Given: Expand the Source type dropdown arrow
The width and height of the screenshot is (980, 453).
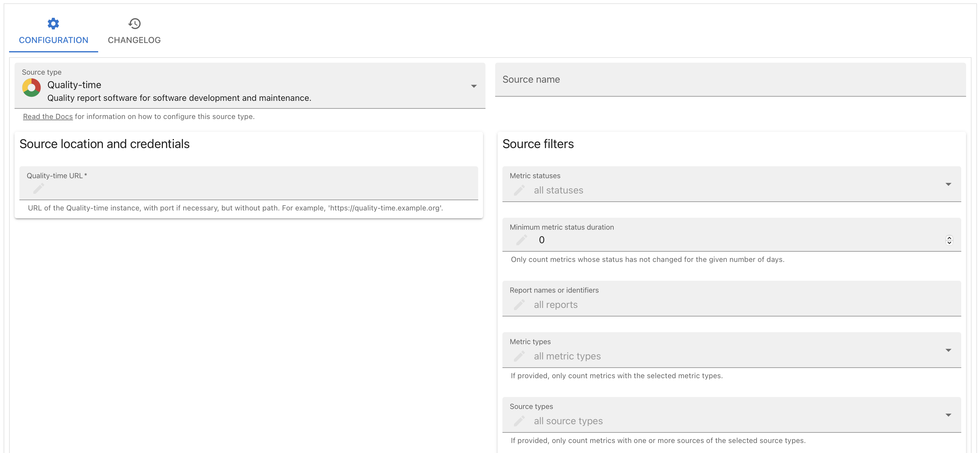Looking at the screenshot, I should click(474, 86).
